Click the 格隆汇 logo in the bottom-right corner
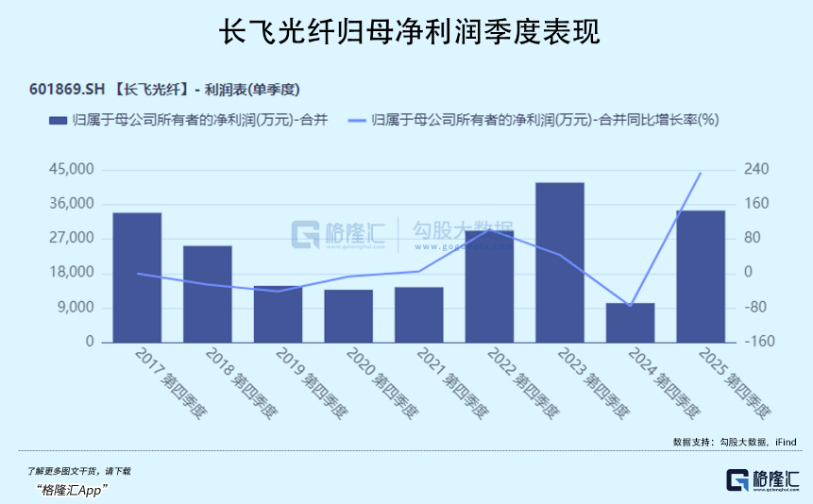The height and width of the screenshot is (504, 813). (x=762, y=480)
